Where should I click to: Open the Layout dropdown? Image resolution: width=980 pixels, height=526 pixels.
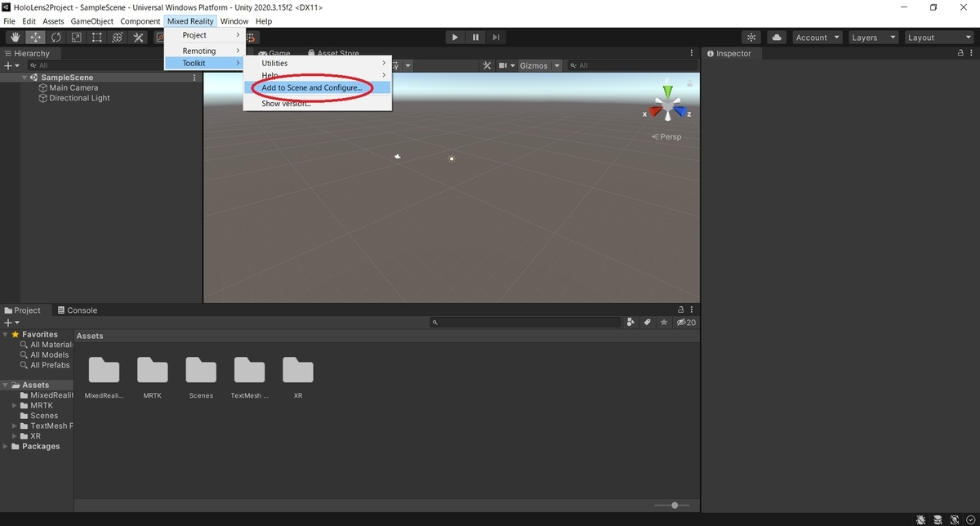[x=938, y=38]
